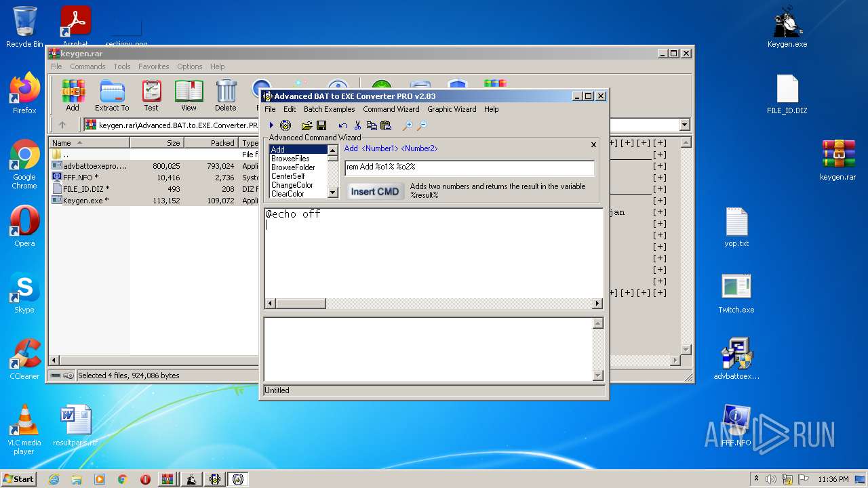Open Recycle Bin desktop icon
The image size is (868, 488).
tap(24, 27)
